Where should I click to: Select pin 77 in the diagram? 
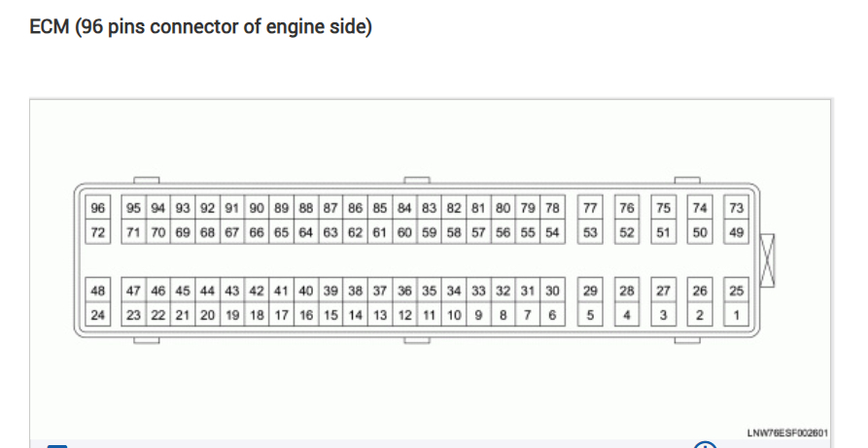(x=590, y=208)
